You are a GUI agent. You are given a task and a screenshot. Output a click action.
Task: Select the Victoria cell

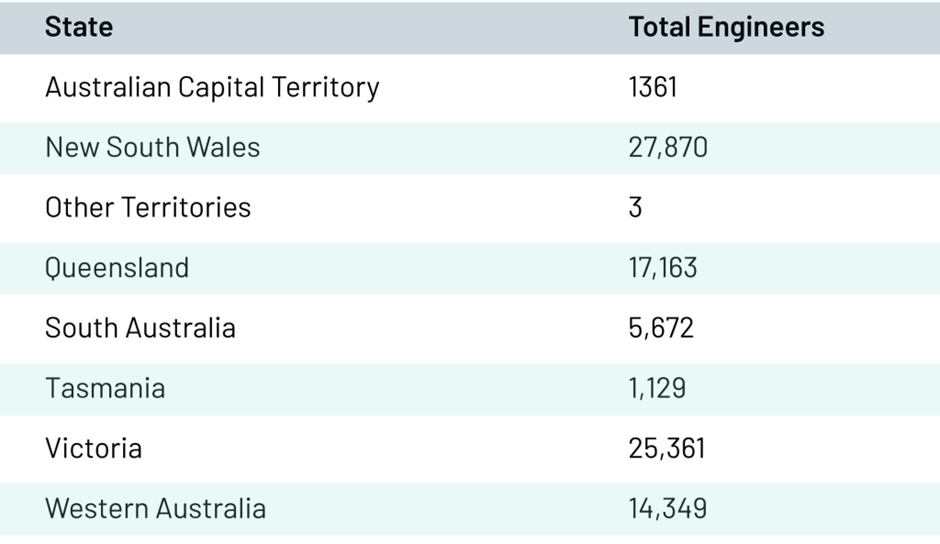tap(93, 448)
